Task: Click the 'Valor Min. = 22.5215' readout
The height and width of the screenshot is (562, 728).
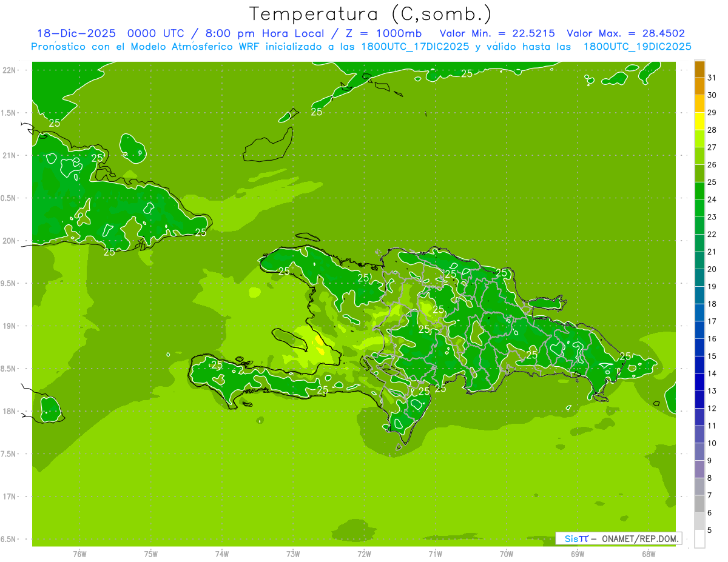Action: tap(497, 33)
